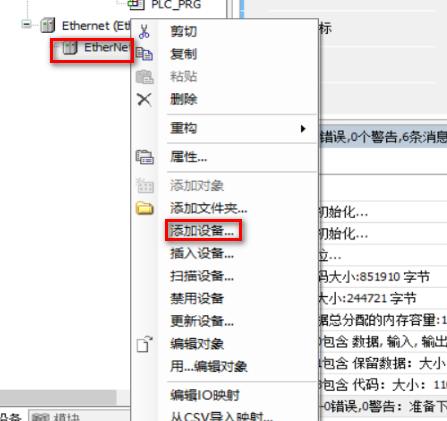Viewport: 447px width, 421px height.
Task: Select 更新设备... menu entry
Action: tap(202, 321)
